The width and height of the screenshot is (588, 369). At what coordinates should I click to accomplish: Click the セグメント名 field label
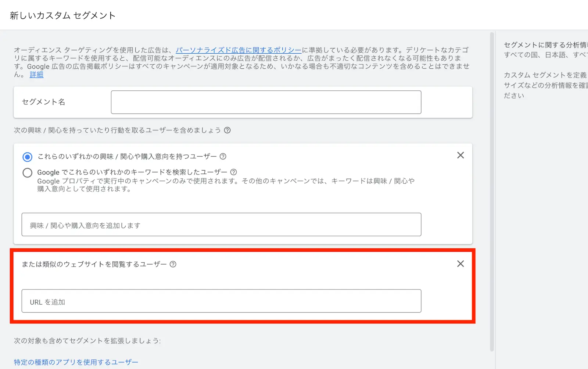(43, 102)
